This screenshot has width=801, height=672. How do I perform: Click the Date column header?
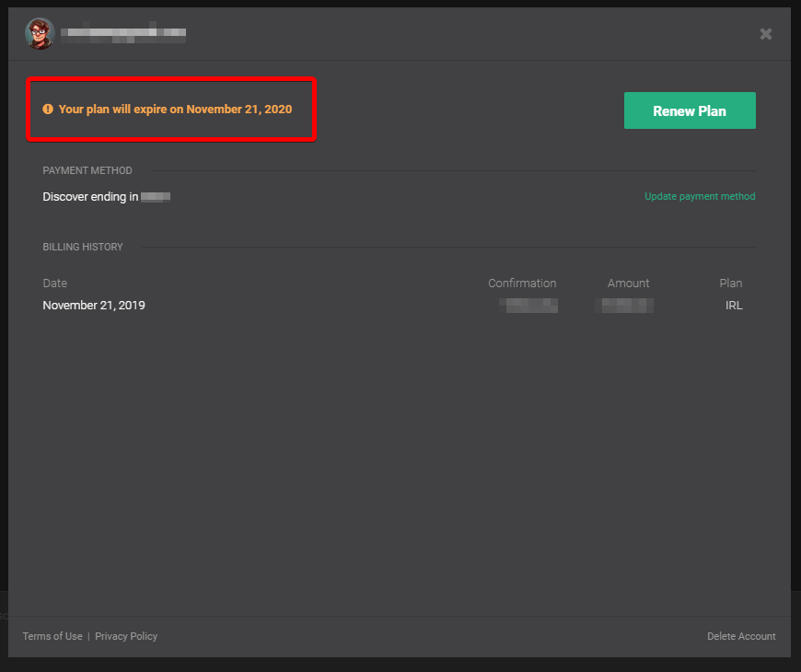(x=54, y=283)
